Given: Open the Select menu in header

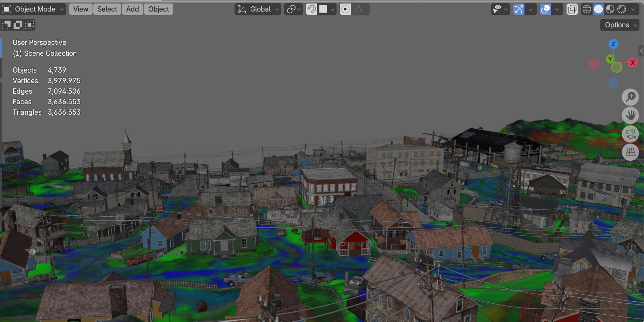Looking at the screenshot, I should click(107, 9).
